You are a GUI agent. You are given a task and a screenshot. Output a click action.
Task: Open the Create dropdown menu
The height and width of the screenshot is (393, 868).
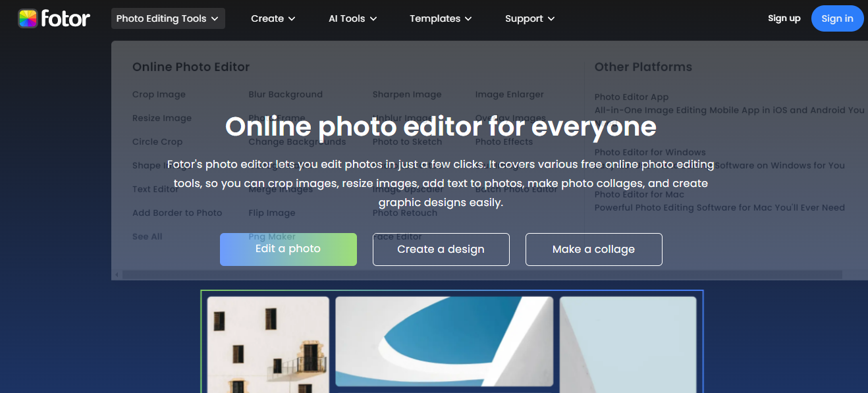pos(273,18)
